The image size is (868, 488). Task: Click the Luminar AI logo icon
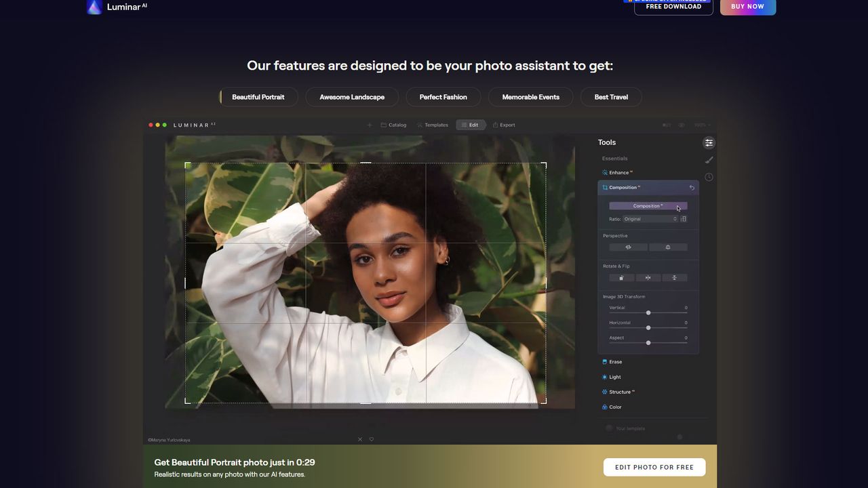click(95, 7)
